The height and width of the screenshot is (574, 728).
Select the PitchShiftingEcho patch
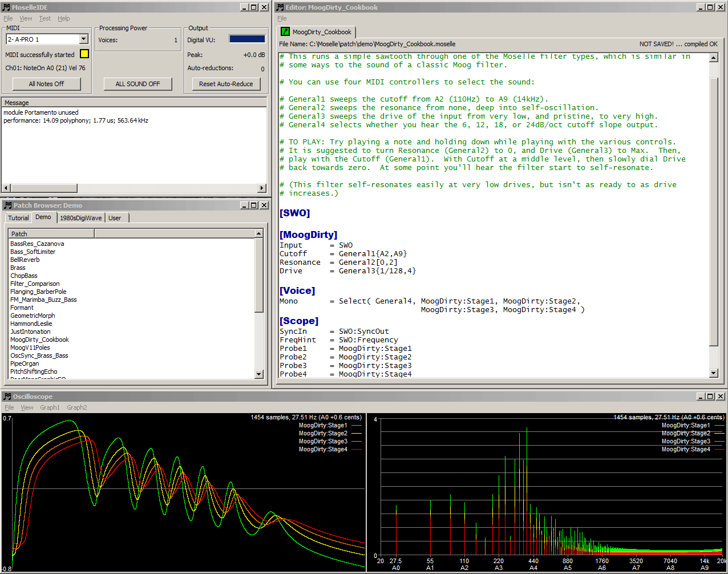pyautogui.click(x=34, y=371)
